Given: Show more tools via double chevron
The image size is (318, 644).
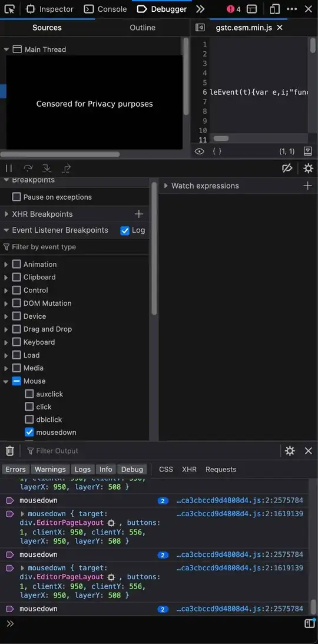Looking at the screenshot, I should (x=200, y=9).
